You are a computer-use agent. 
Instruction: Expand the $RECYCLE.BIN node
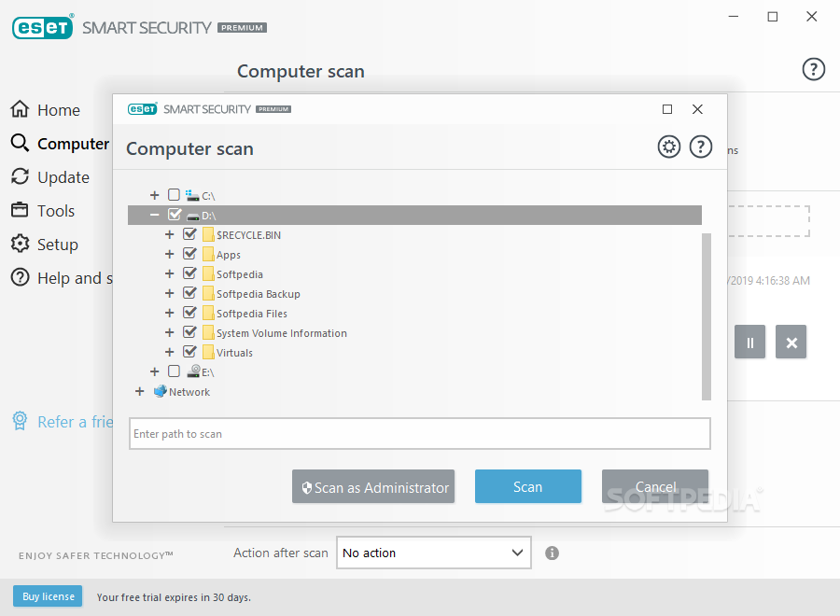pyautogui.click(x=169, y=234)
